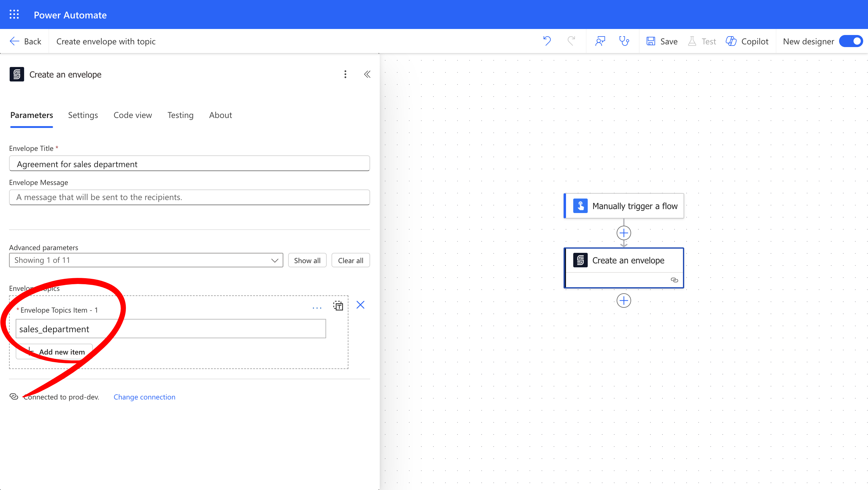Open the flow checker stethoscope icon
868x490 pixels.
(624, 41)
